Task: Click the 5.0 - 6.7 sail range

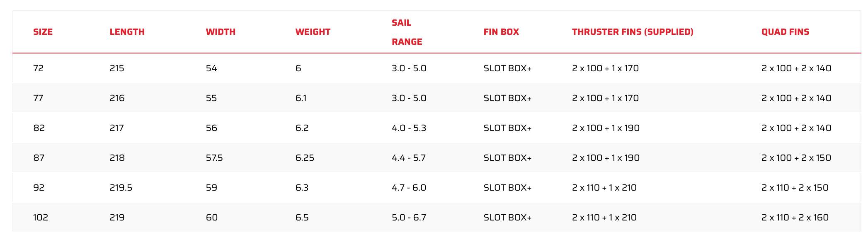Action: 409,218
